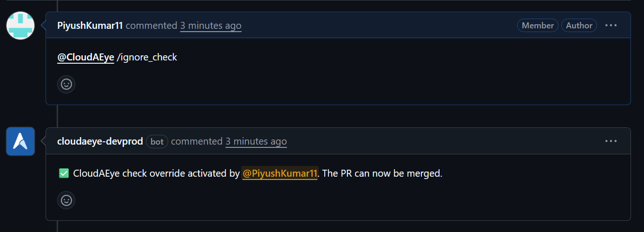The height and width of the screenshot is (232, 644).
Task: Open options menu on PiyushKumar11's comment
Action: (611, 26)
